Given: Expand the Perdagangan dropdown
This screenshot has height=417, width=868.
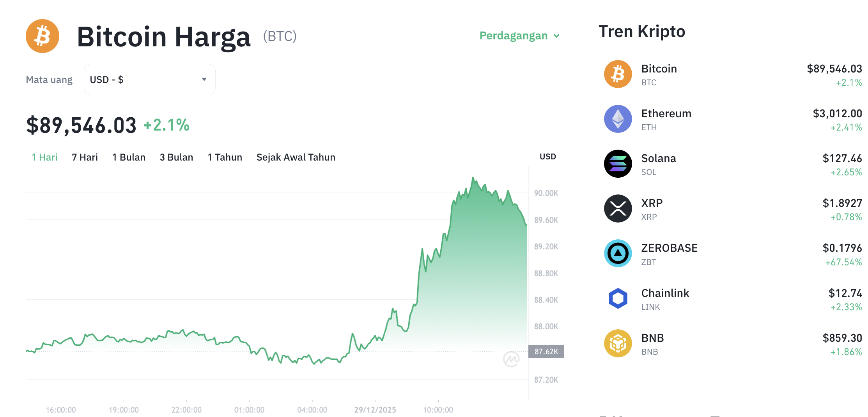Looking at the screenshot, I should tap(519, 35).
